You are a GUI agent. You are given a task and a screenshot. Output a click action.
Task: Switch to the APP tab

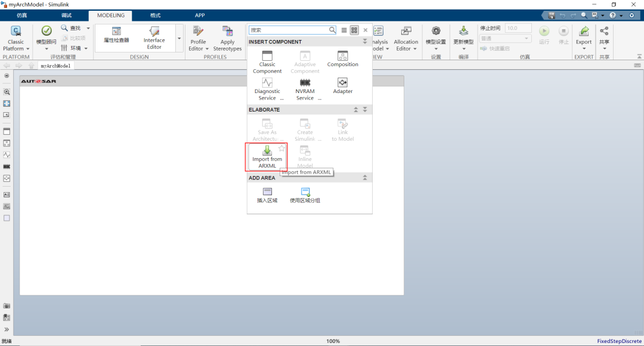(x=200, y=16)
